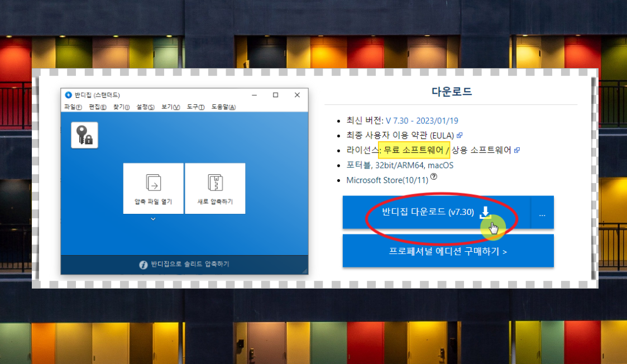Open the 편집(E) menu

97,107
